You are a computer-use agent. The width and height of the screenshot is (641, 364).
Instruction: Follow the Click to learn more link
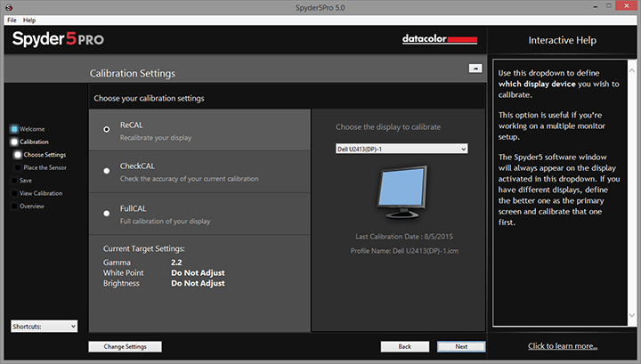click(563, 346)
